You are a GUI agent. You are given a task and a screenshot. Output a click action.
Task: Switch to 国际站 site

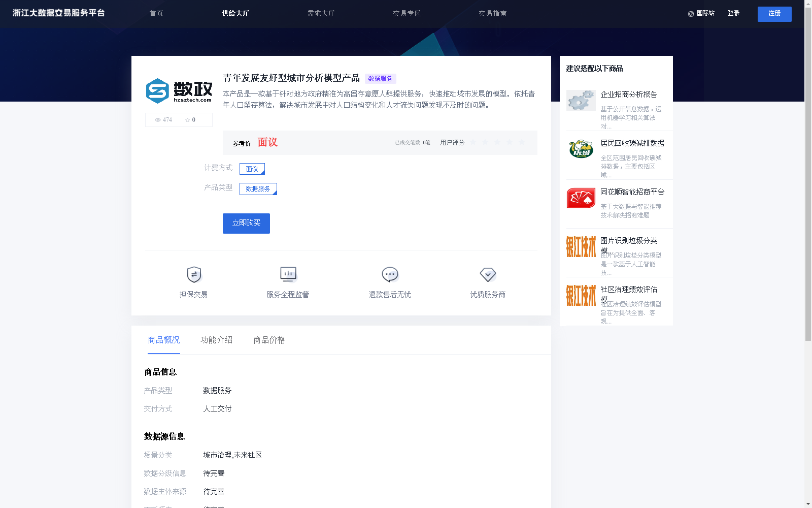click(705, 13)
